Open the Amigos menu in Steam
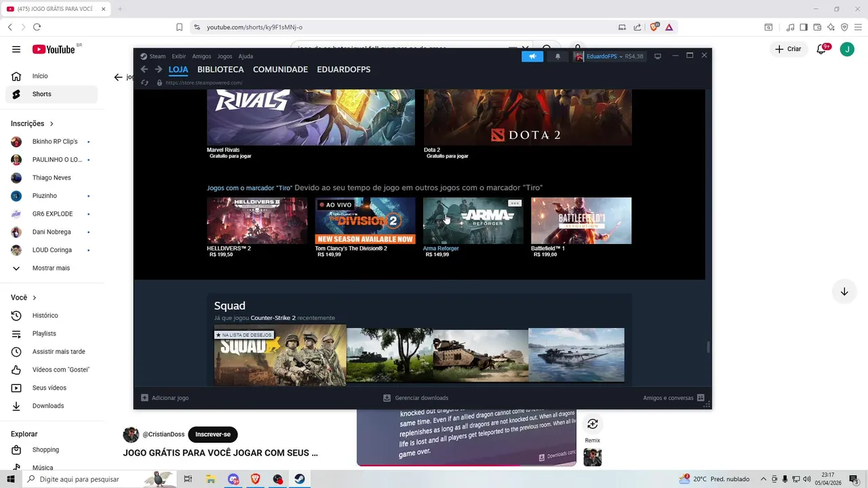This screenshot has height=488, width=868. [201, 56]
